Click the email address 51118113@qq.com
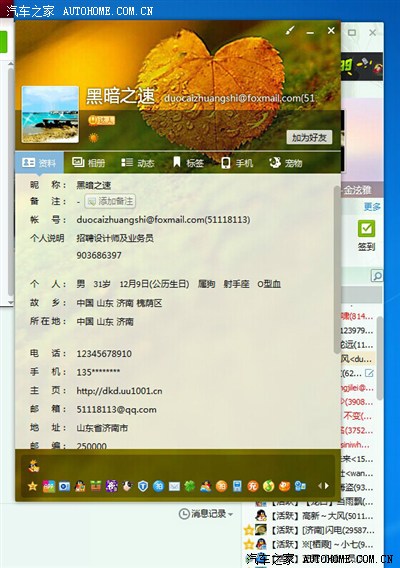 tap(116, 409)
